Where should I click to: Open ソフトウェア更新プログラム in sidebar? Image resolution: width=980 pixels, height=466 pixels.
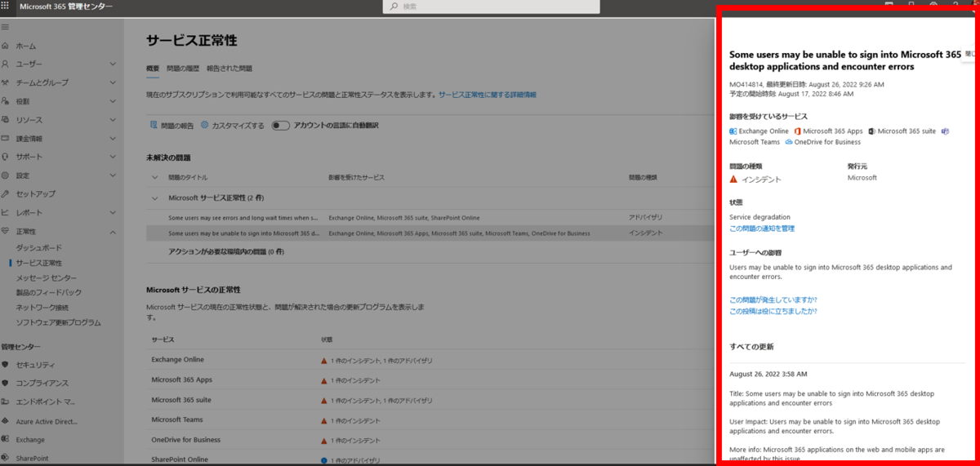pos(58,322)
